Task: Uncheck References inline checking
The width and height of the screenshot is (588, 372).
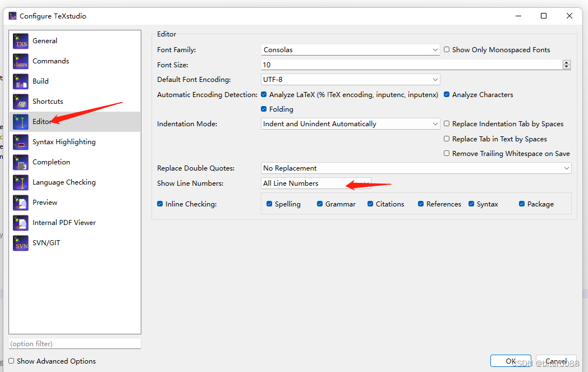Action: [421, 204]
